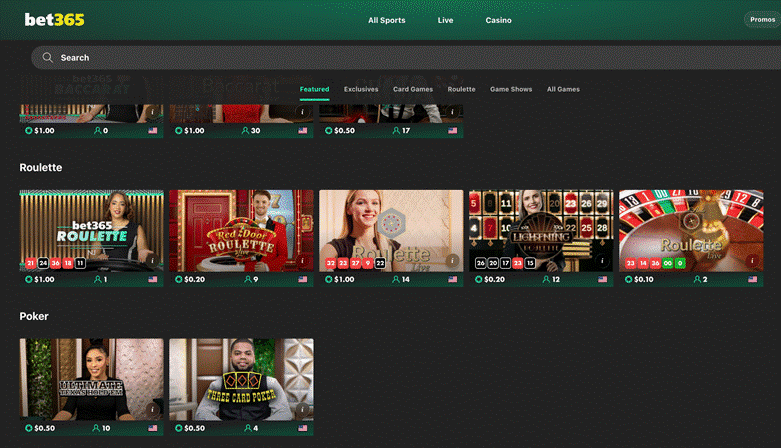
Task: Click US flag icon under bet365 Roulette
Action: pos(153,280)
